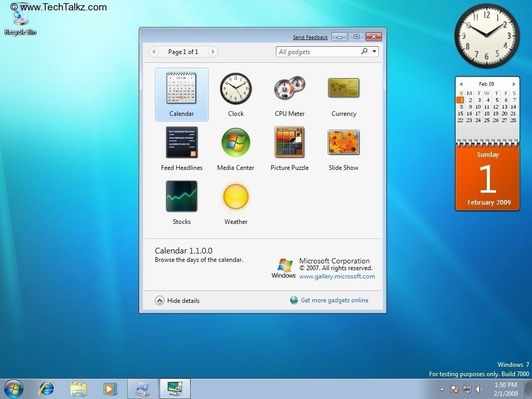This screenshot has width=532, height=399.
Task: Click the orange Sunday 1 date panel
Action: point(487,178)
